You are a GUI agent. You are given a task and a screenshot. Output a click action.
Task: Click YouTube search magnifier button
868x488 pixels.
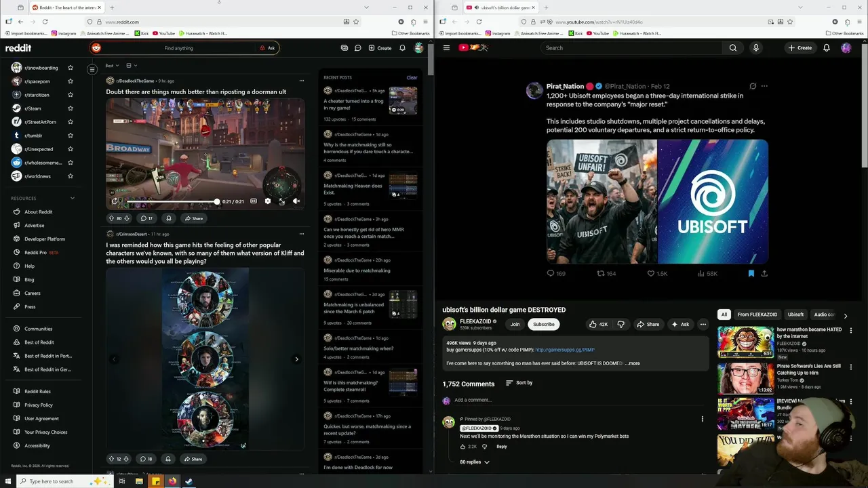pos(732,48)
